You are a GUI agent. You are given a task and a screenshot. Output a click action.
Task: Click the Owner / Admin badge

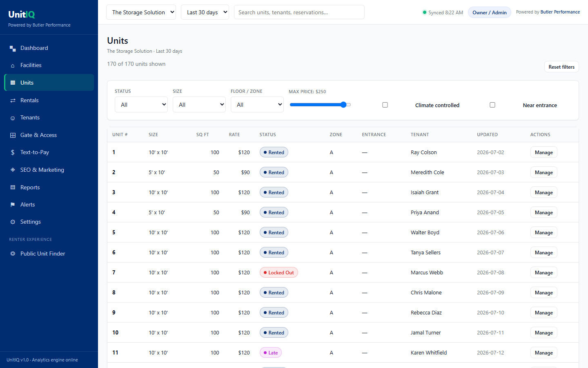[490, 12]
